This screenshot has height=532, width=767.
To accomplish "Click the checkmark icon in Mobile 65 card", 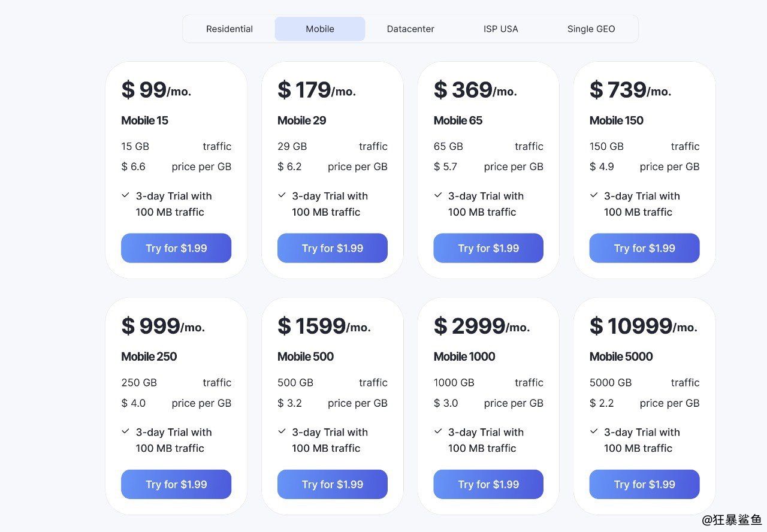I will pos(438,195).
